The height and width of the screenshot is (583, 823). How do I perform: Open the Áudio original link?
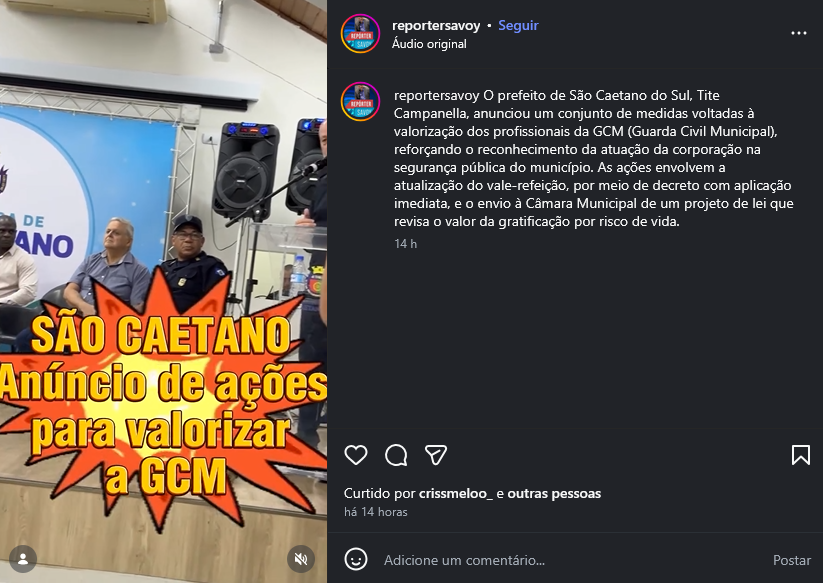429,44
